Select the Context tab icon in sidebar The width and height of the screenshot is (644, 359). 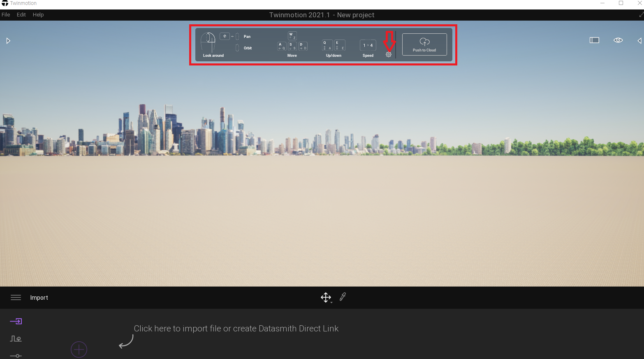coord(16,339)
